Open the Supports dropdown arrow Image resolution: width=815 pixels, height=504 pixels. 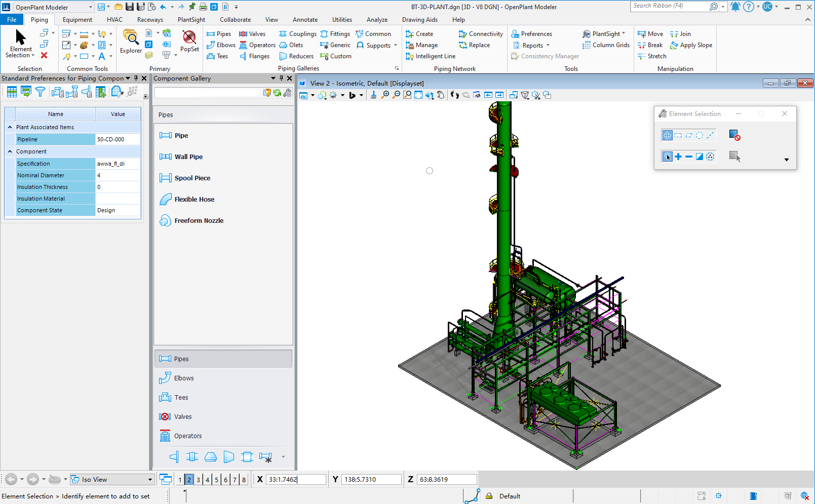pos(396,45)
